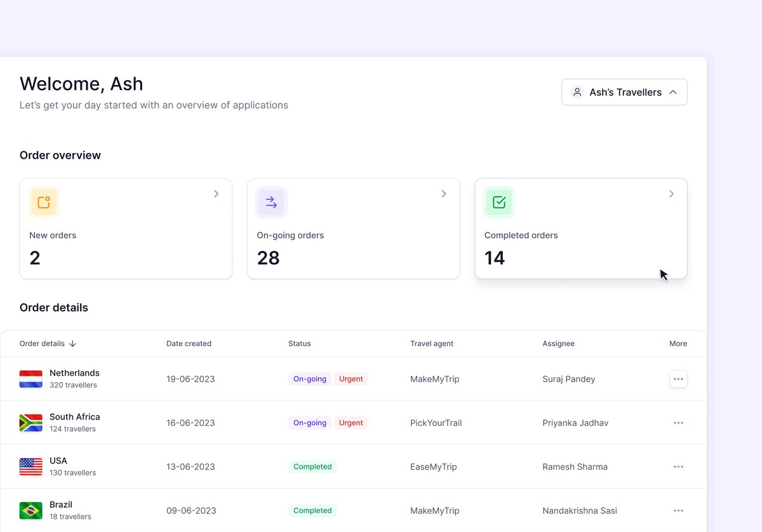Select the On-going orders arrow icon
Viewport: 762px width, 532px height.
coord(271,202)
